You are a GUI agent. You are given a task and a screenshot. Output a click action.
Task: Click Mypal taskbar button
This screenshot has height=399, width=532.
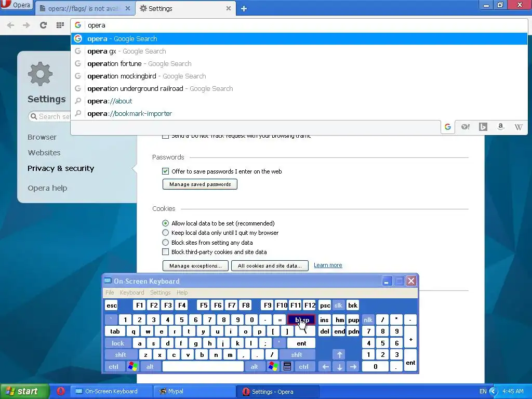[195, 391]
